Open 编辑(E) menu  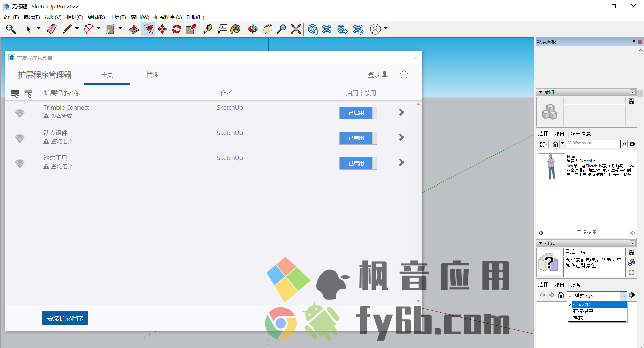(x=32, y=17)
